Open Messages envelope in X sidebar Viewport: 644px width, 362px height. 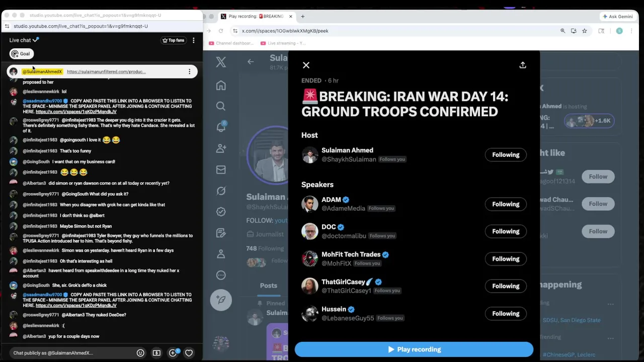point(221,169)
